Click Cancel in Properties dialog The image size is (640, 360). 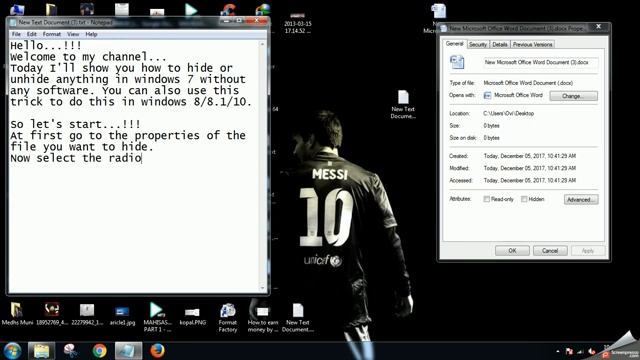[x=550, y=251]
